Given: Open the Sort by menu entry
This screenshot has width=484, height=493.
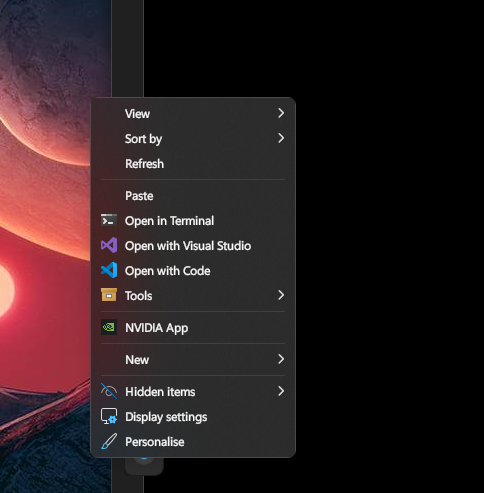Looking at the screenshot, I should 193,138.
